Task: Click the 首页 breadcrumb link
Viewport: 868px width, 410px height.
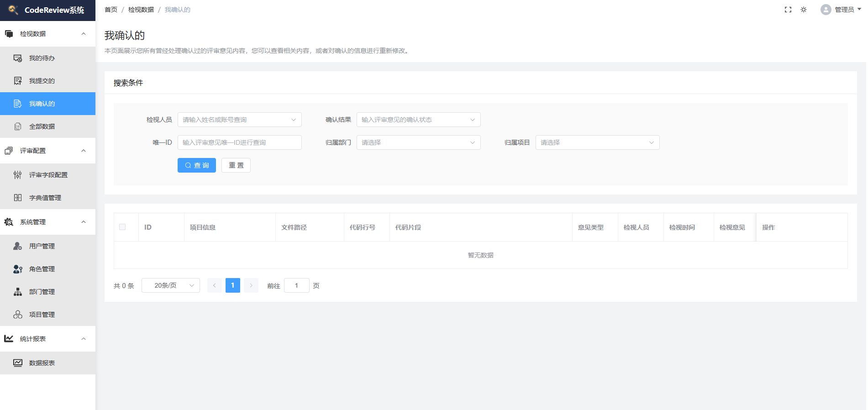Action: click(111, 10)
